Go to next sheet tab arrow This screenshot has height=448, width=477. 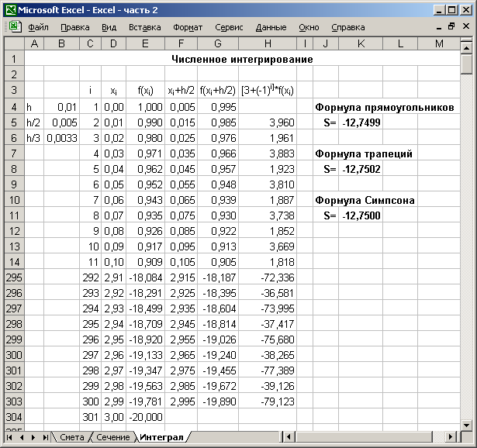33,437
